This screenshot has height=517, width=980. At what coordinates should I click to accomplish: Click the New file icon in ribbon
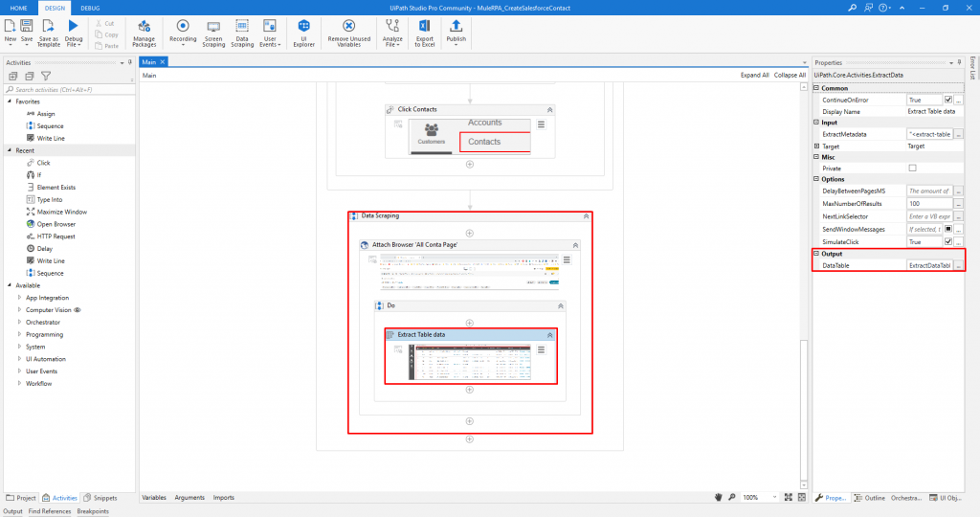click(x=10, y=26)
